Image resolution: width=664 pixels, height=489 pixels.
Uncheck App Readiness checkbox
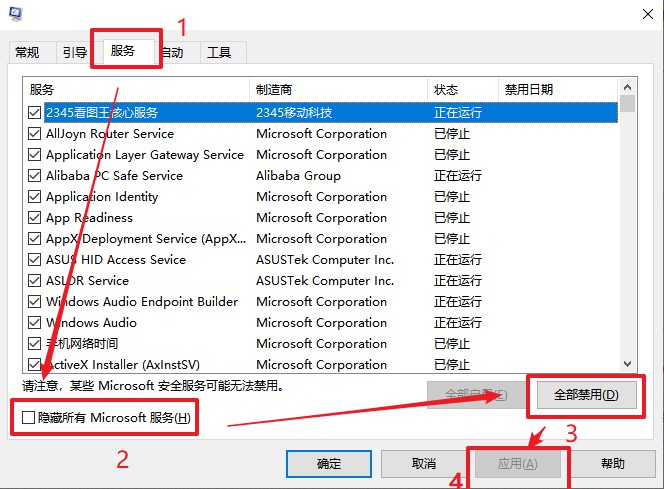click(34, 217)
